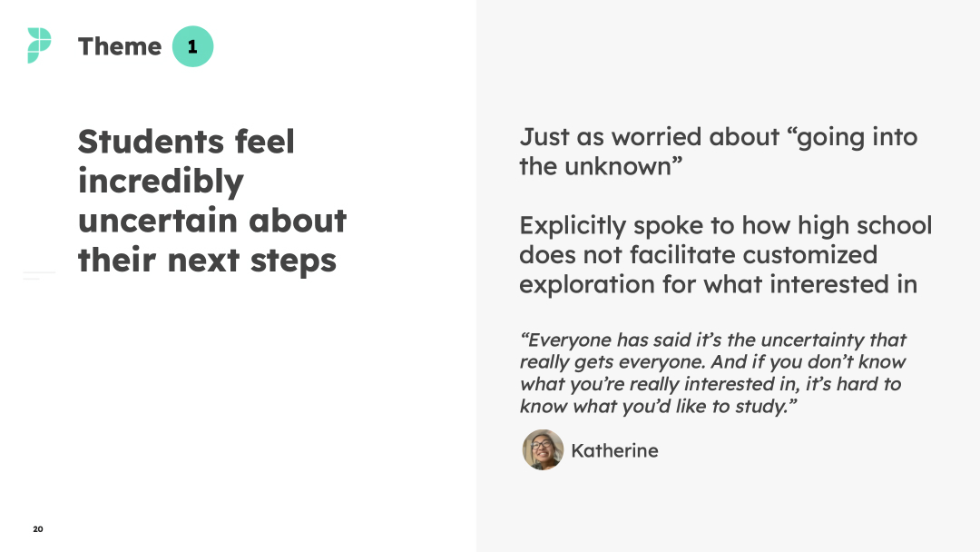Click the "Students feel" heading line
The width and height of the screenshot is (980, 552).
[x=186, y=142]
